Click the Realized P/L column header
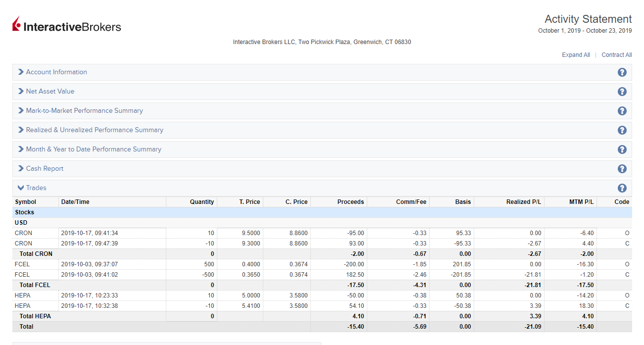This screenshot has width=644, height=345. pyautogui.click(x=523, y=202)
